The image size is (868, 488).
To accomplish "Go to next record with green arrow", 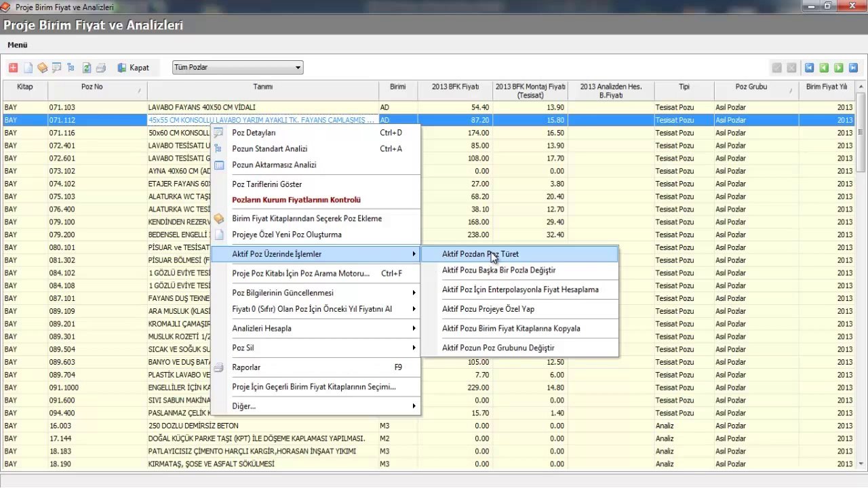I will point(839,68).
